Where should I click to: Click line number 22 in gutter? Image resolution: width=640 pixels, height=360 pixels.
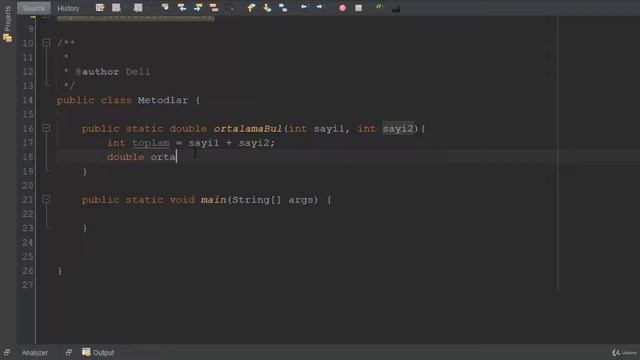pyautogui.click(x=27, y=214)
